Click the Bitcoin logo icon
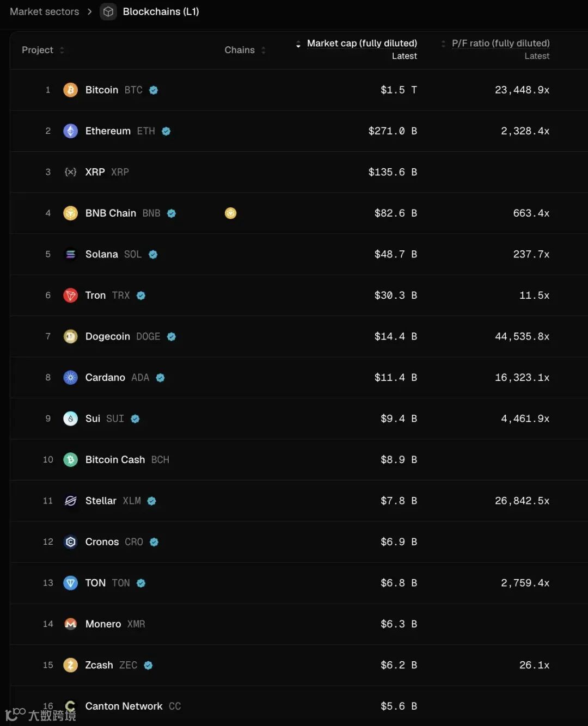 [x=70, y=90]
